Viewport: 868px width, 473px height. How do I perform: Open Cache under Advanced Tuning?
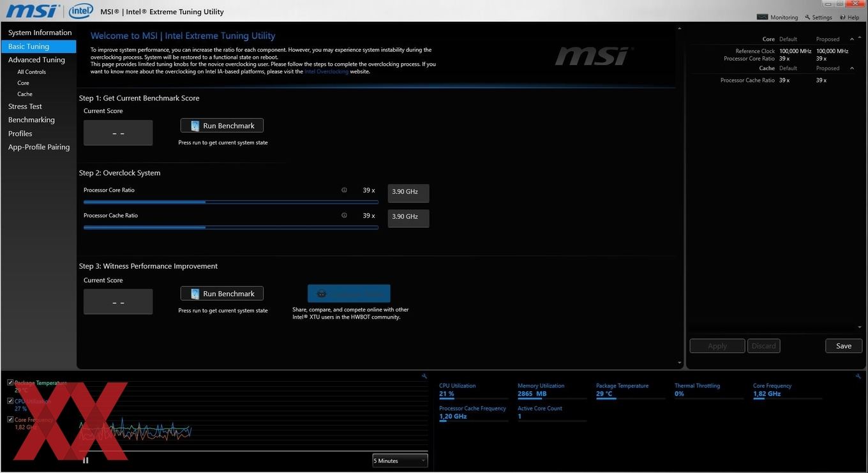point(25,94)
